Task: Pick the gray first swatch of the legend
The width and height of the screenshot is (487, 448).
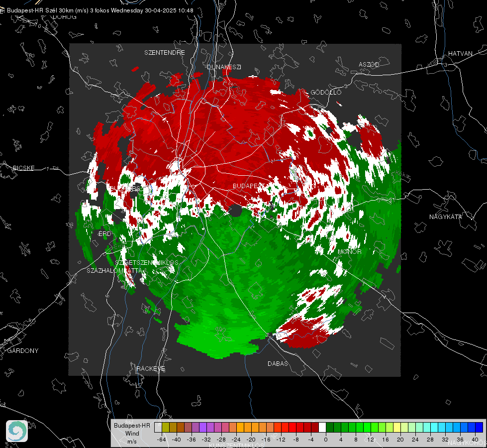Action: click(158, 428)
